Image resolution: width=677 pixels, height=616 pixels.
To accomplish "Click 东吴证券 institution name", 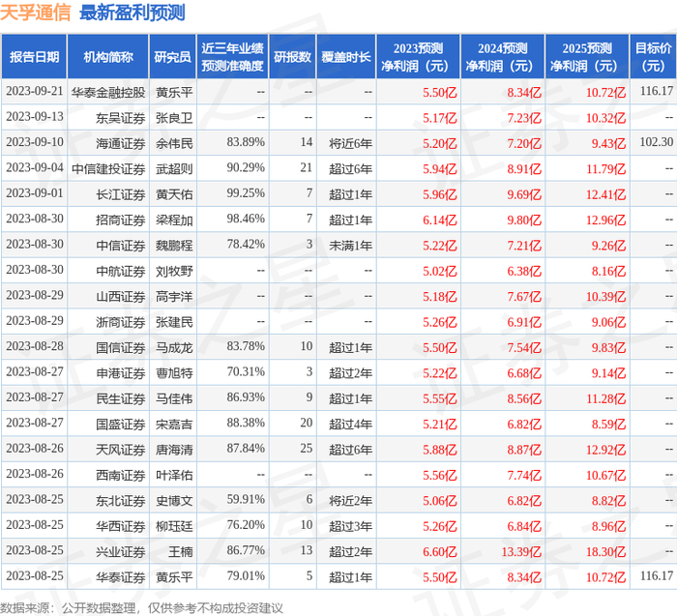I will (121, 118).
